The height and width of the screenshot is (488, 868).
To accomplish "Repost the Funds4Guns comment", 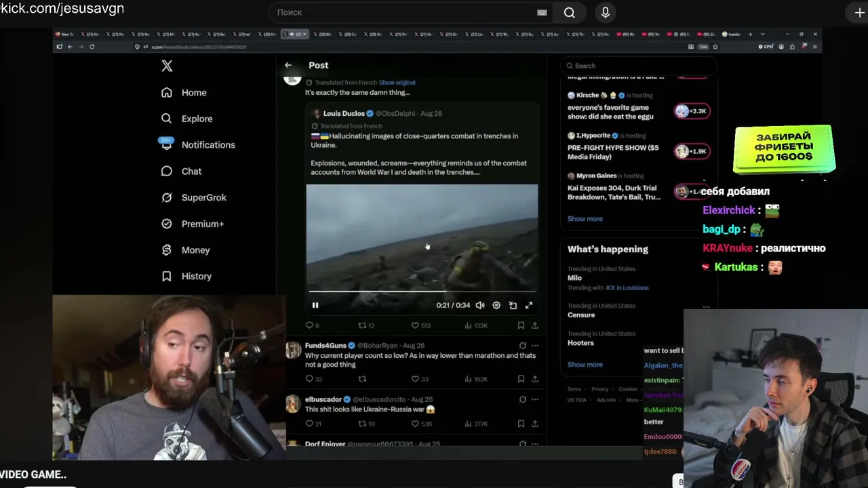I will (x=362, y=379).
